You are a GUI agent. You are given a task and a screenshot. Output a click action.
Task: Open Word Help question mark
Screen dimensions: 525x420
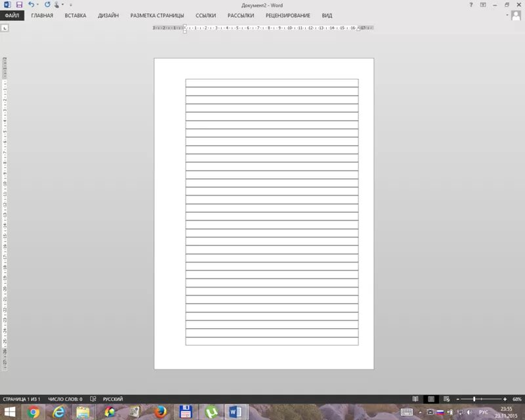[x=471, y=5]
